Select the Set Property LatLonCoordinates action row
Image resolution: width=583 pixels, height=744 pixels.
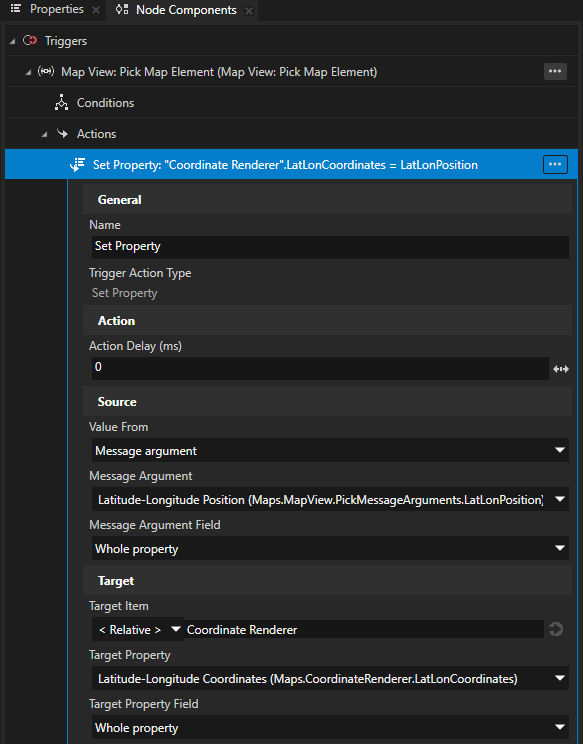tap(291, 164)
